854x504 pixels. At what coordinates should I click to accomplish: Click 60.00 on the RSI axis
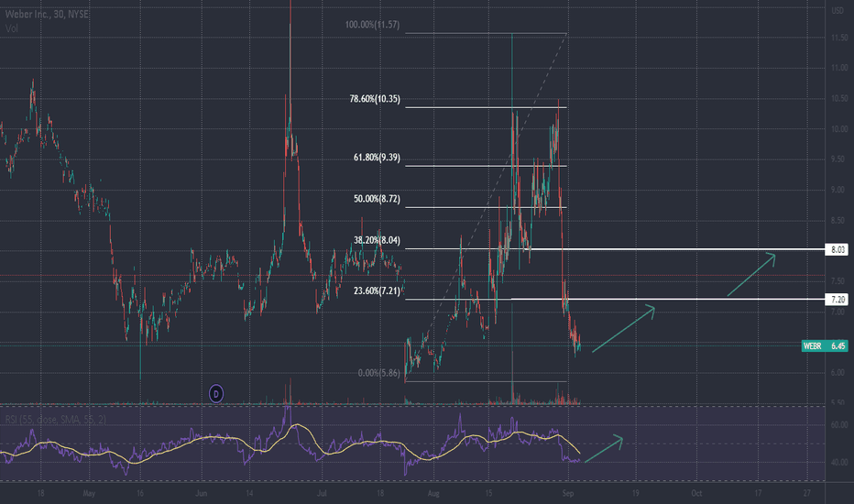[838, 424]
